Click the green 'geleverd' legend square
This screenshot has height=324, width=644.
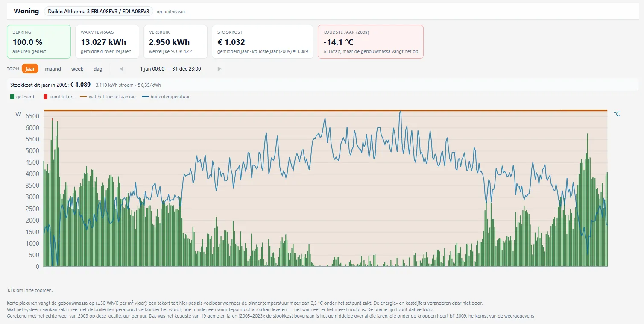[x=12, y=97]
